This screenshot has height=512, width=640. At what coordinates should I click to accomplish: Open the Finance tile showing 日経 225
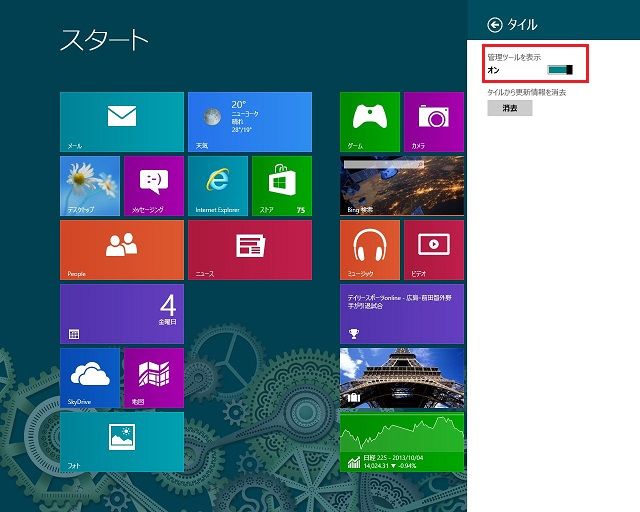402,442
